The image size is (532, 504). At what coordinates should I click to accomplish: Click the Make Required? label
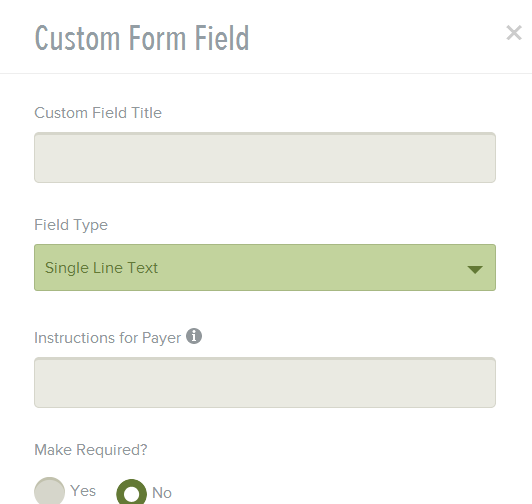coord(91,450)
